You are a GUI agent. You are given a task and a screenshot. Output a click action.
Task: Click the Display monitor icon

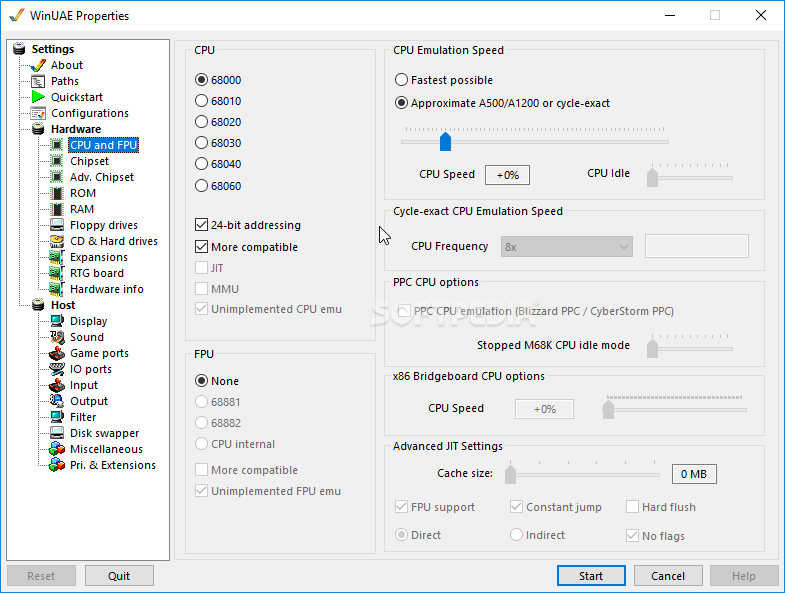point(57,321)
